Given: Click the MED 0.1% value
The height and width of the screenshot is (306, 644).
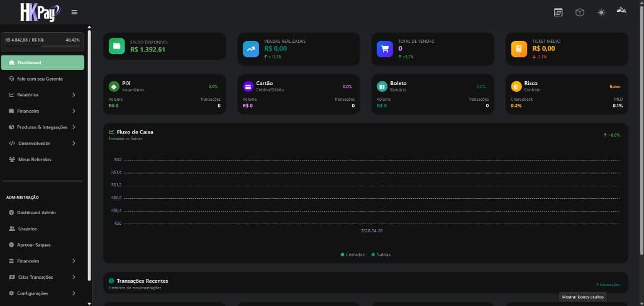Looking at the screenshot, I should 618,106.
